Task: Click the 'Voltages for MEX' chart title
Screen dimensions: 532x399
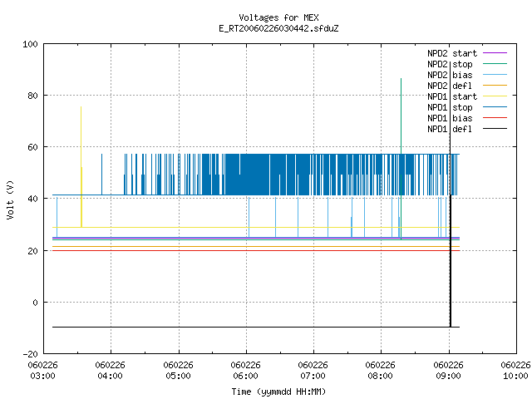Action: pos(278,17)
